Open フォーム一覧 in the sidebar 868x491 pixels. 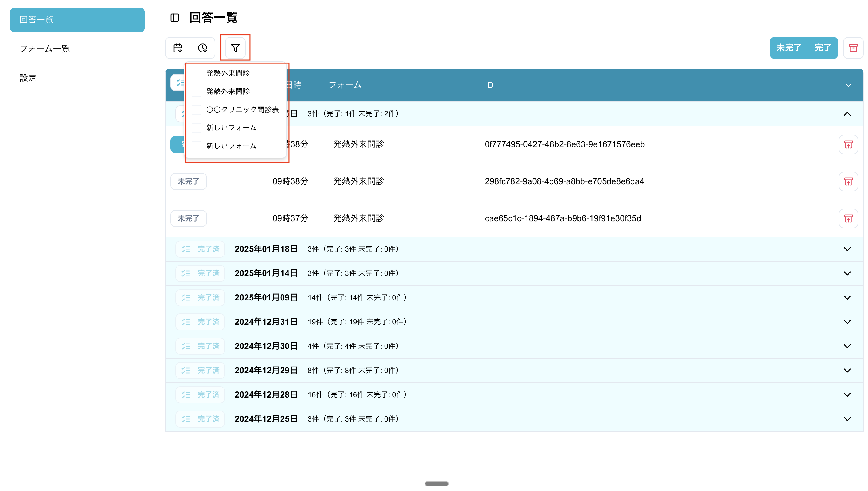pos(45,49)
